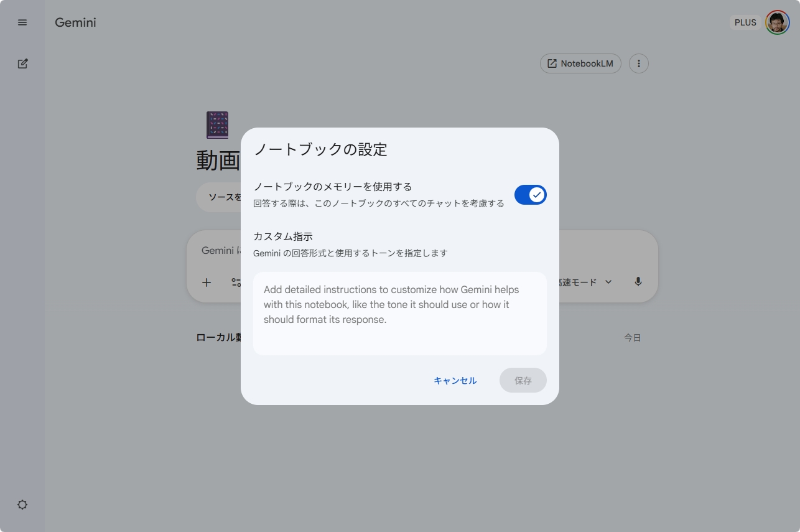
Task: Click the plus add attachment icon
Action: [x=207, y=282]
